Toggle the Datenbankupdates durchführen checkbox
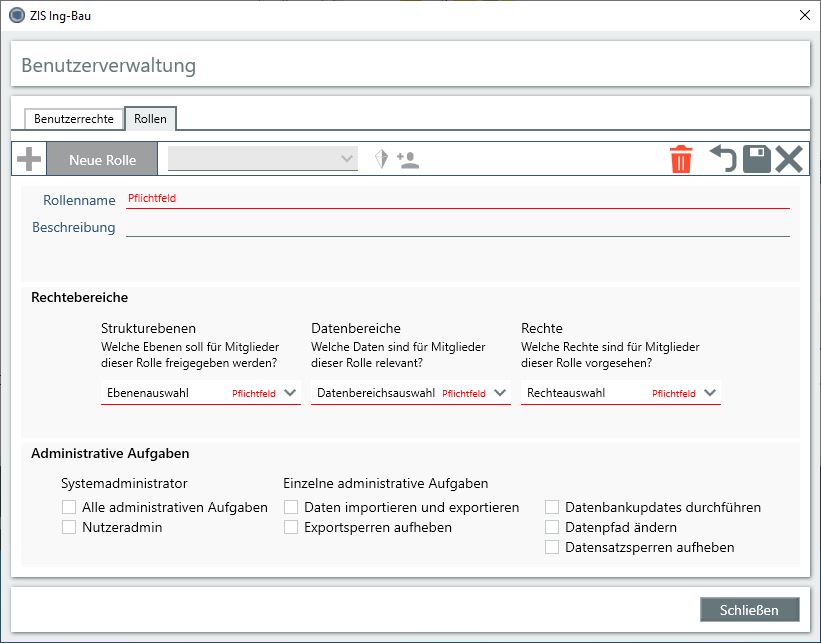Viewport: 821px width, 643px height. click(x=552, y=507)
